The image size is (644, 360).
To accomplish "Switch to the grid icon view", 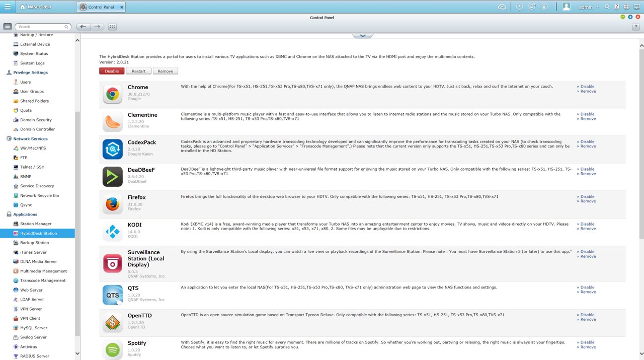I will click(112, 27).
